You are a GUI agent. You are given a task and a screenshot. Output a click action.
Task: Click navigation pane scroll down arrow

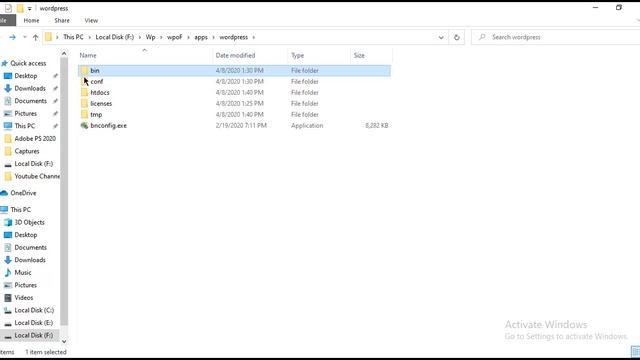(x=64, y=341)
